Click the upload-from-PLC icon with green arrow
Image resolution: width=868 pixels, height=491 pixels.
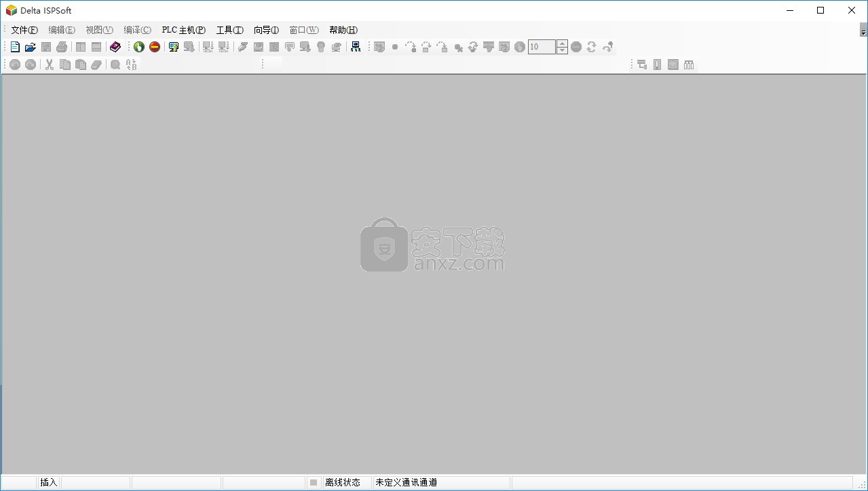click(x=174, y=47)
